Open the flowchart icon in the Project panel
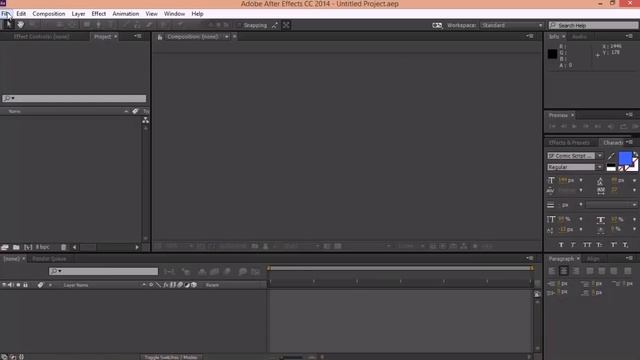The width and height of the screenshot is (640, 360). point(145,120)
